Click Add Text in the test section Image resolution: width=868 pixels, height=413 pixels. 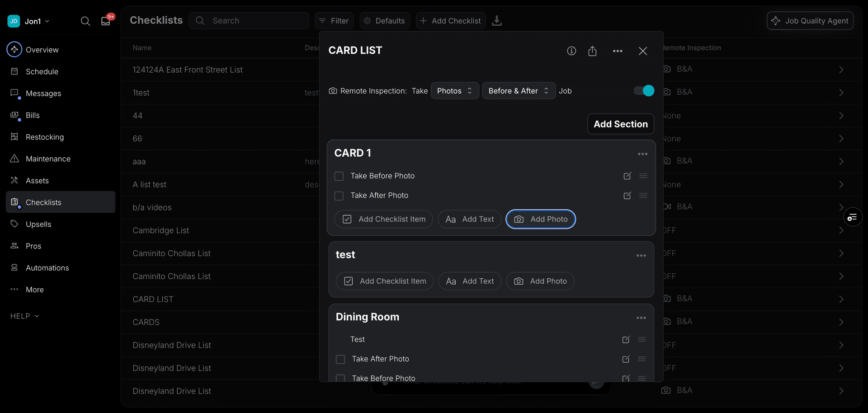[470, 281]
